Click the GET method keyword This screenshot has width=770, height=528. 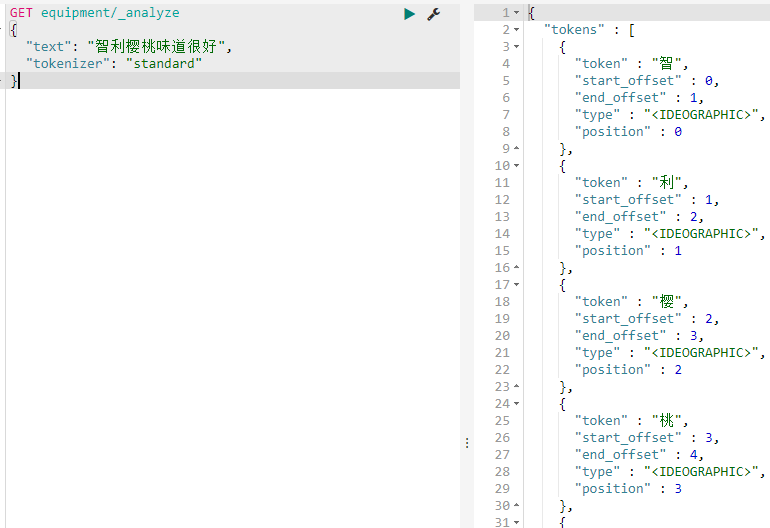pyautogui.click(x=21, y=13)
